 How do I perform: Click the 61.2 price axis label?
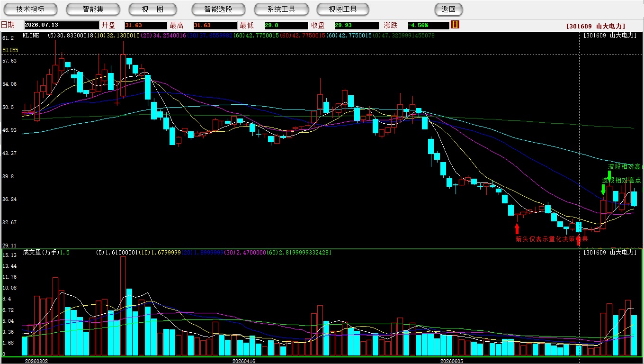coord(8,37)
